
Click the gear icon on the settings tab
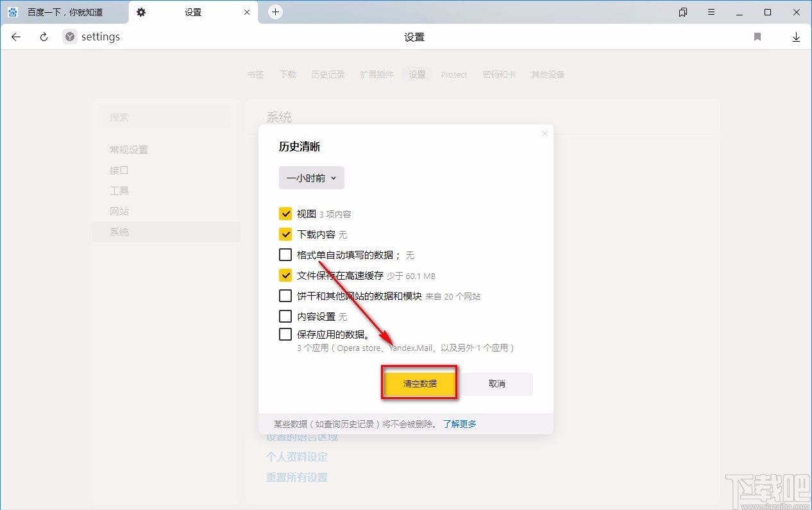[141, 12]
